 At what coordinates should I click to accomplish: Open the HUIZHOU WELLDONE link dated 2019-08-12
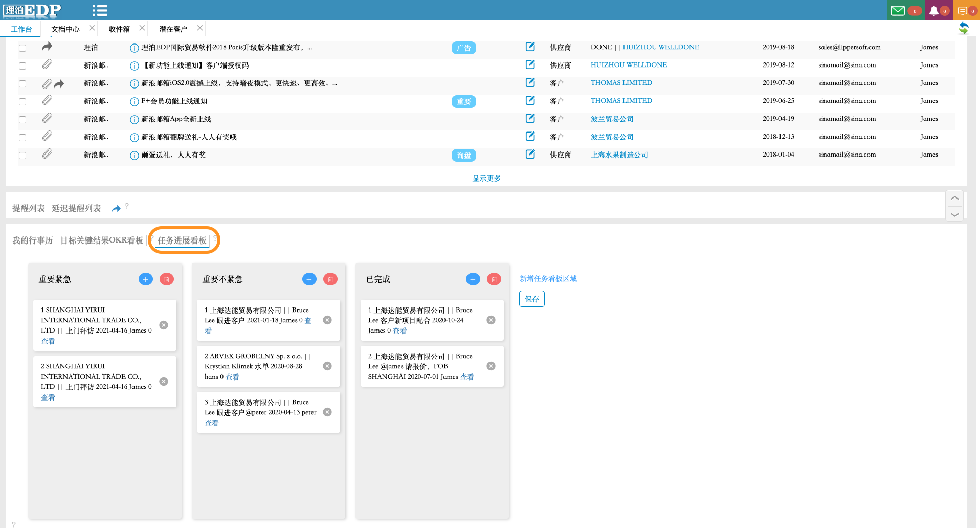pos(629,65)
